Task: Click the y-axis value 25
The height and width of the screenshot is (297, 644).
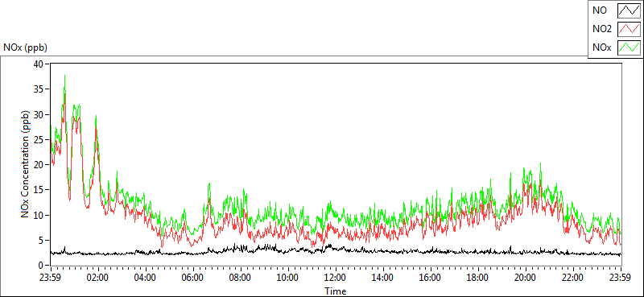Action: (39, 140)
